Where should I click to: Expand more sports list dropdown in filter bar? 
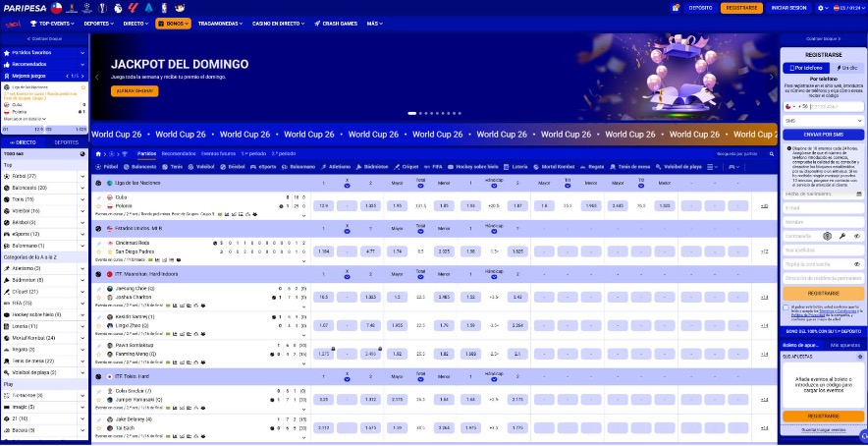pos(713,166)
